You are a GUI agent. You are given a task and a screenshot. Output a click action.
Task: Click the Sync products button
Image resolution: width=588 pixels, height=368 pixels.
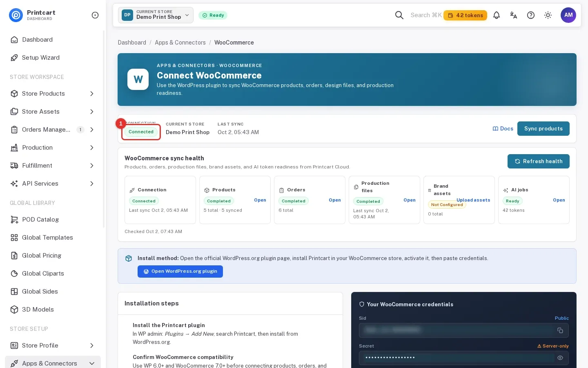[x=543, y=129]
